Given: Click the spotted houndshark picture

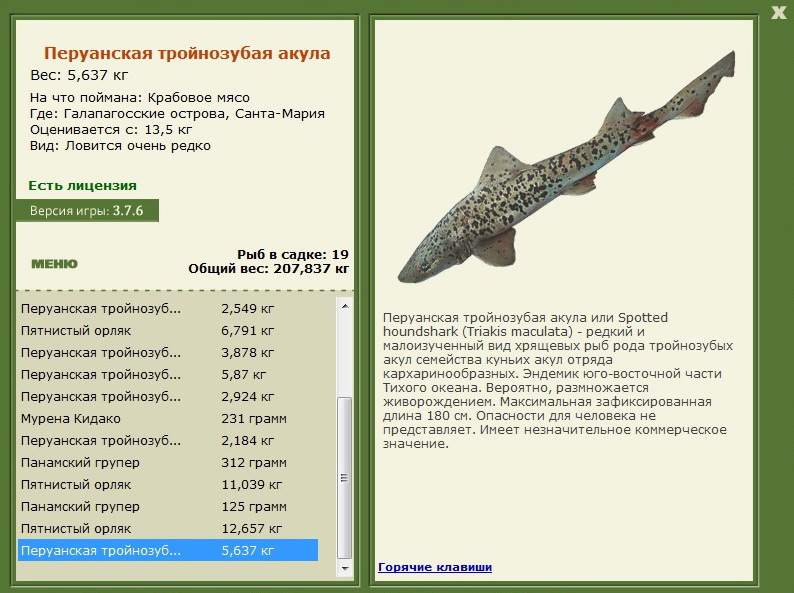Looking at the screenshot, I should (x=566, y=167).
